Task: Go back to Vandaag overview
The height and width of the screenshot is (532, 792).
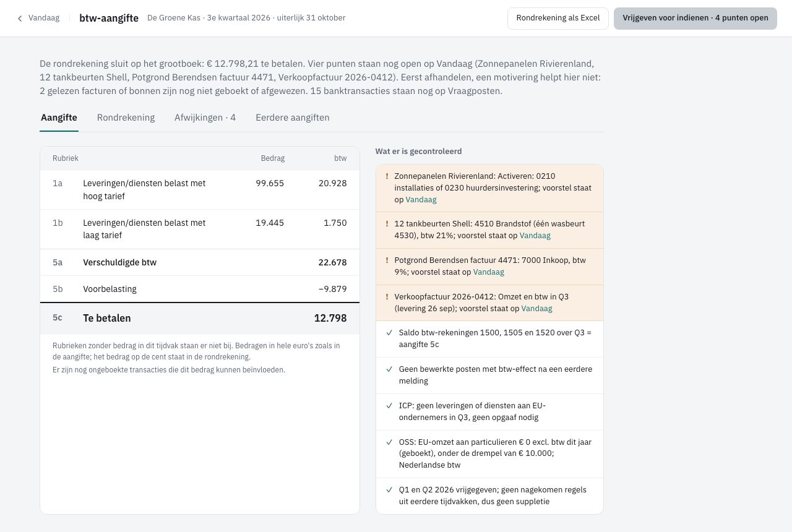Action: point(38,18)
